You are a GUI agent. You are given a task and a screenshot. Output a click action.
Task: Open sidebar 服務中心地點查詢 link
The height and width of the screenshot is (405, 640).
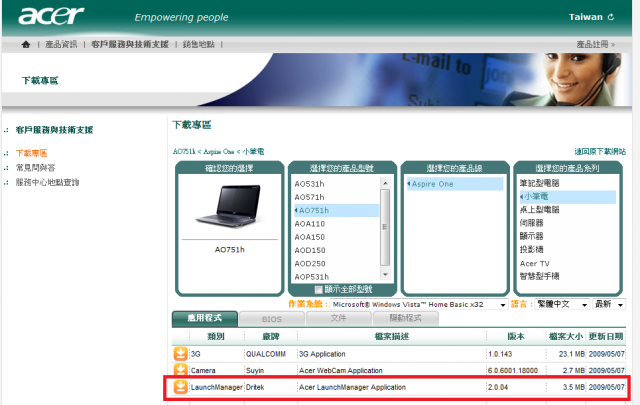click(x=47, y=182)
